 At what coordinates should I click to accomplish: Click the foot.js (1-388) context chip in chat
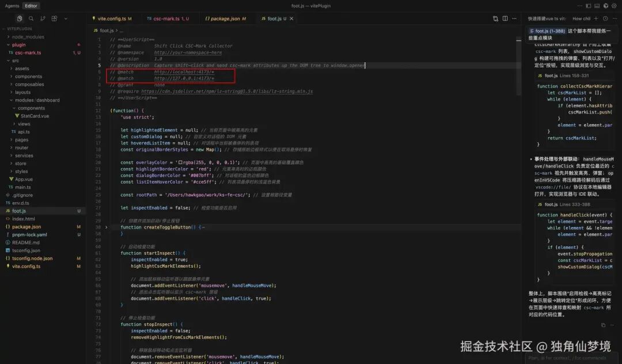tap(548, 31)
